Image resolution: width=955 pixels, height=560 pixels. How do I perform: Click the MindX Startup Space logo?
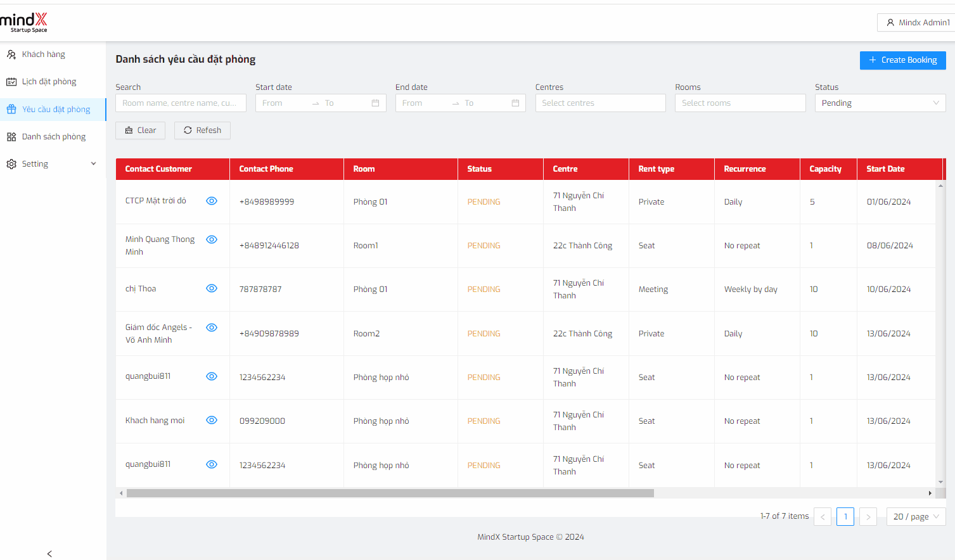coord(24,22)
